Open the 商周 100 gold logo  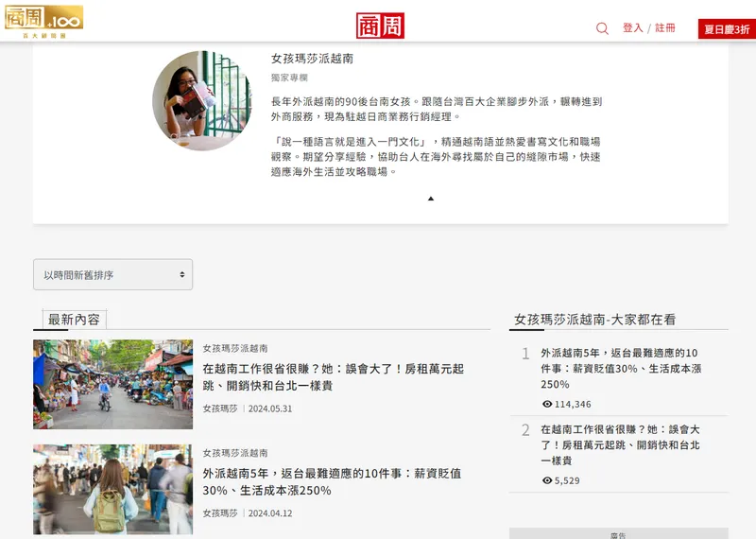point(43,22)
